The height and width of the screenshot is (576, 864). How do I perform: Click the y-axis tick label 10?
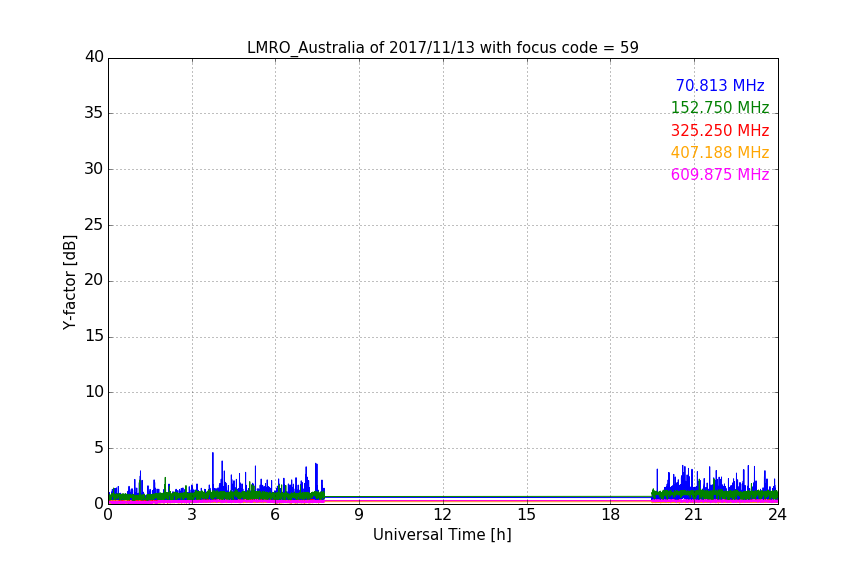pos(94,392)
